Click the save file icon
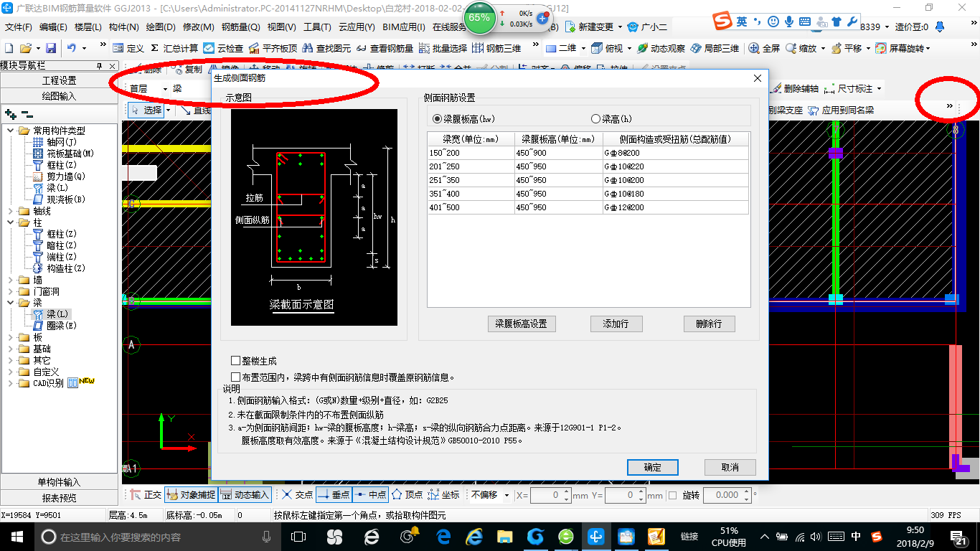980x551 pixels. point(51,49)
